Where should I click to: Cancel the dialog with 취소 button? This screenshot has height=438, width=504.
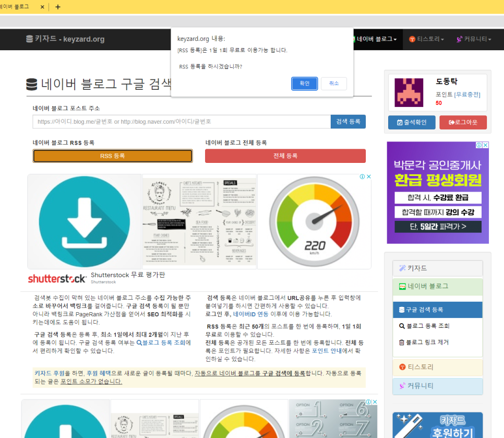[333, 84]
